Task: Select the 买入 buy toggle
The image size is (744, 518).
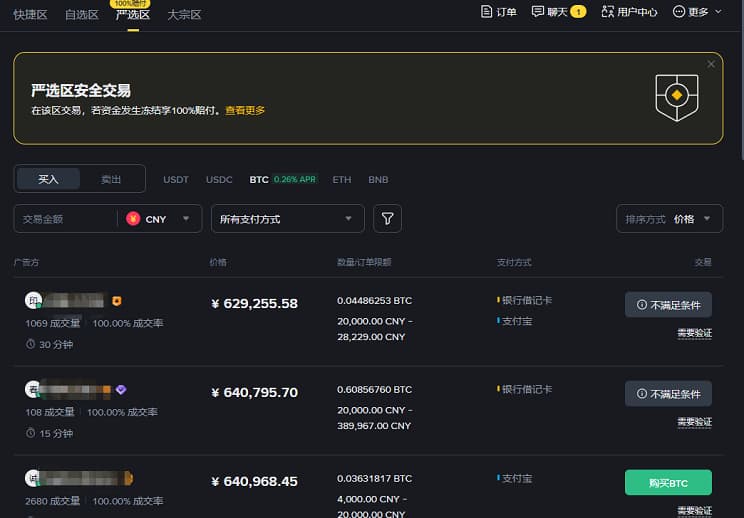Action: tap(48, 179)
